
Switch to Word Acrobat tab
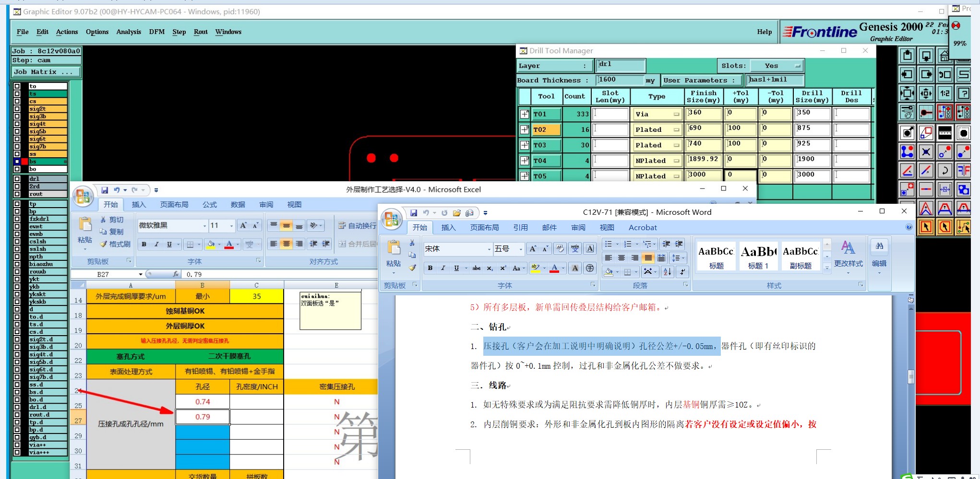coord(643,227)
